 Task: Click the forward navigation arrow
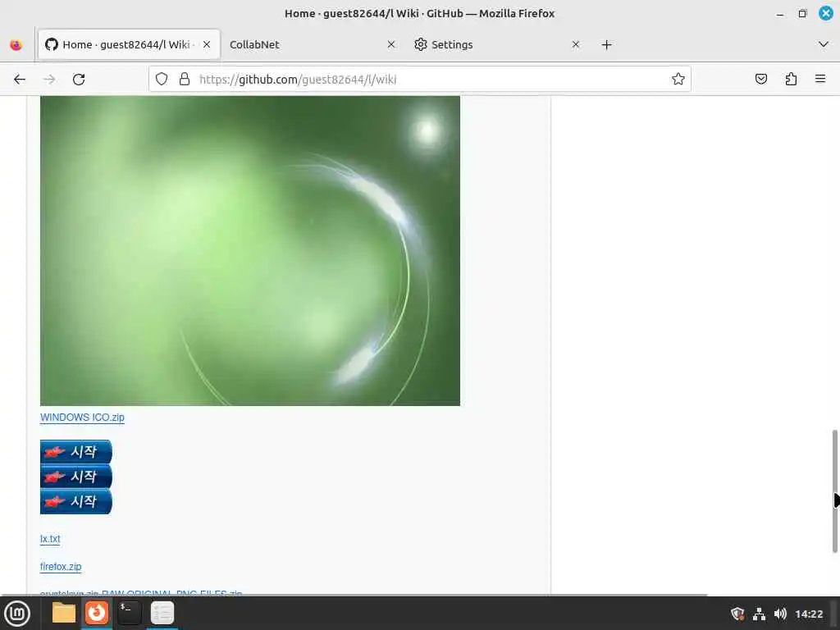click(x=49, y=80)
